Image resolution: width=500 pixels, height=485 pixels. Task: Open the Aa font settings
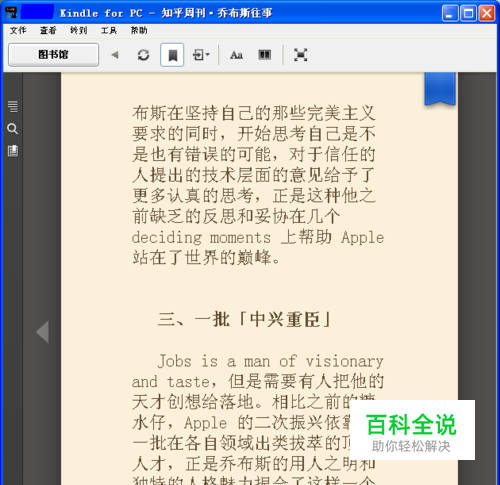click(236, 55)
